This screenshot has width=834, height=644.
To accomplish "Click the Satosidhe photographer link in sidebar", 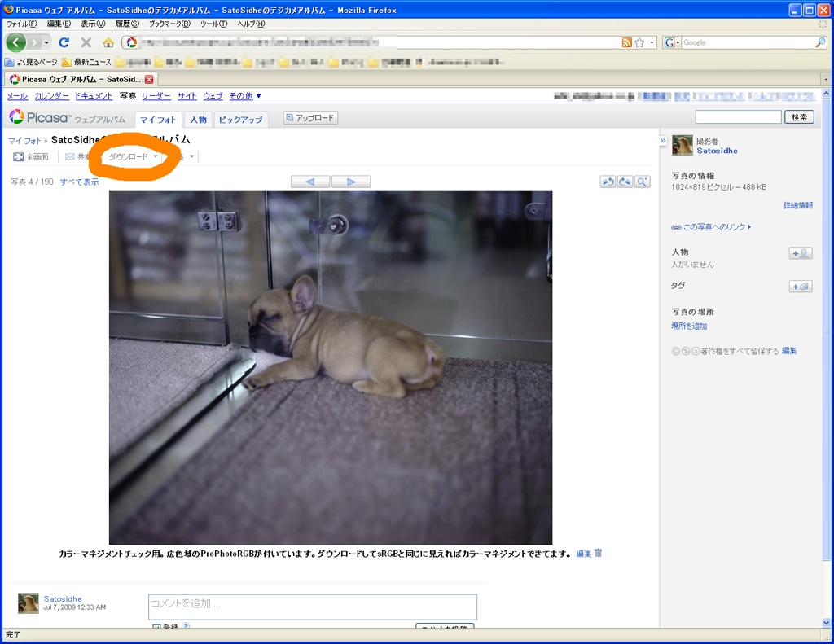I will pos(717,151).
